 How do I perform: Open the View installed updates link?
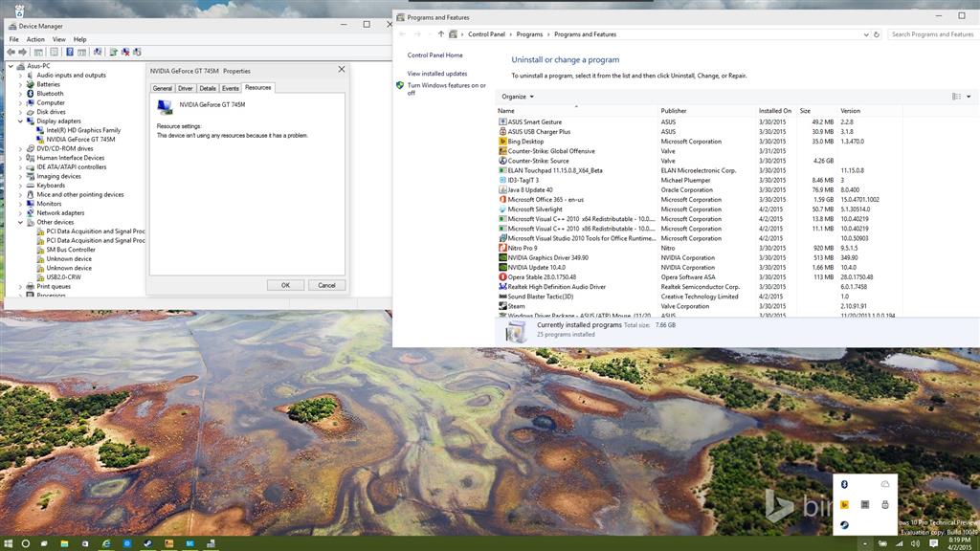pyautogui.click(x=437, y=74)
